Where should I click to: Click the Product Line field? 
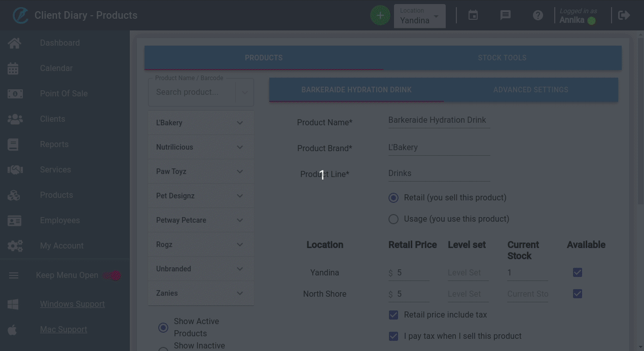[x=439, y=173]
